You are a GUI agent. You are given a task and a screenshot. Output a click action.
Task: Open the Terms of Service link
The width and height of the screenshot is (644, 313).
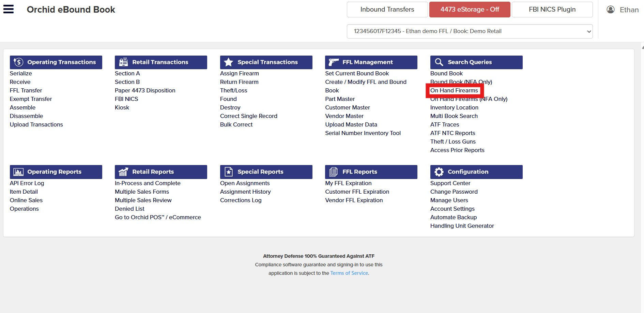[x=349, y=273]
